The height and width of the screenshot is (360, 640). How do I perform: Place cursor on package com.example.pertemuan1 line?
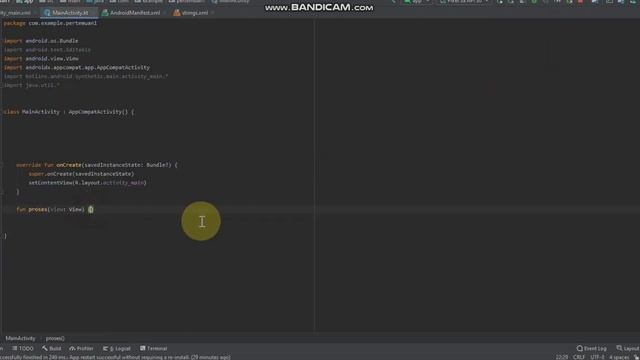tap(50, 23)
